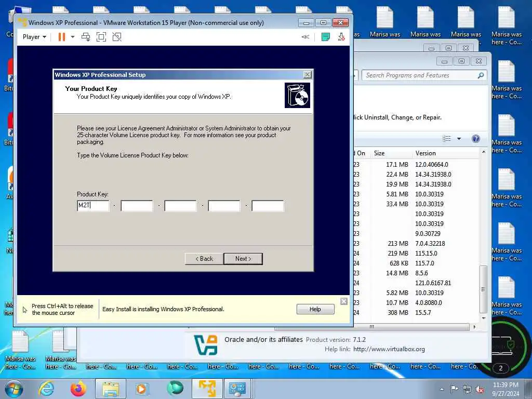Expand the view options dropdown arrow
Screen dimensions: 532x399
pyautogui.click(x=459, y=138)
